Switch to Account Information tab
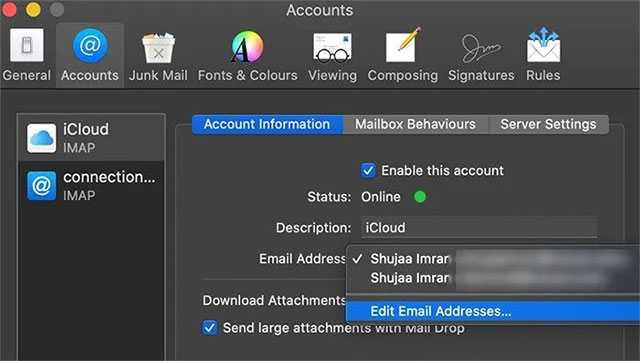640x361 pixels. (267, 124)
